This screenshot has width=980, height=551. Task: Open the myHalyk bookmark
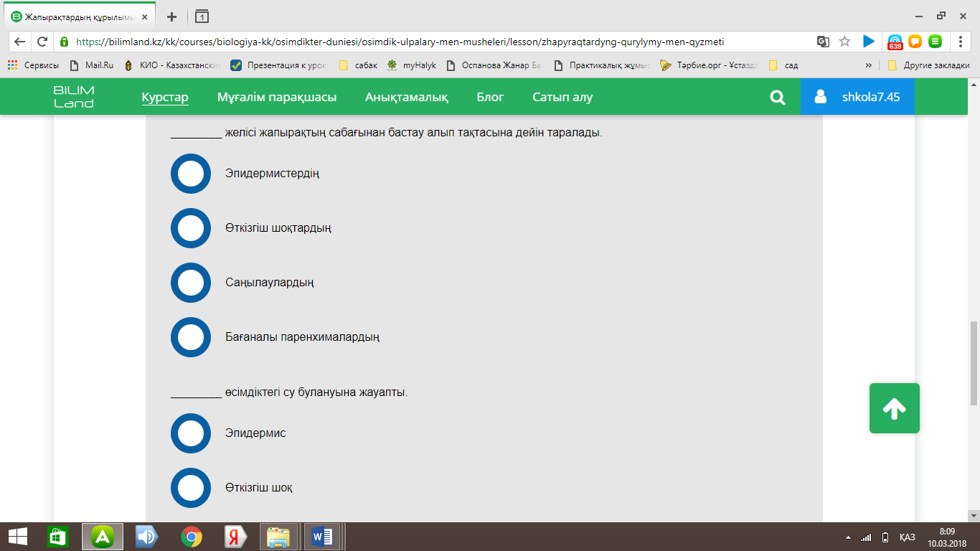click(412, 65)
